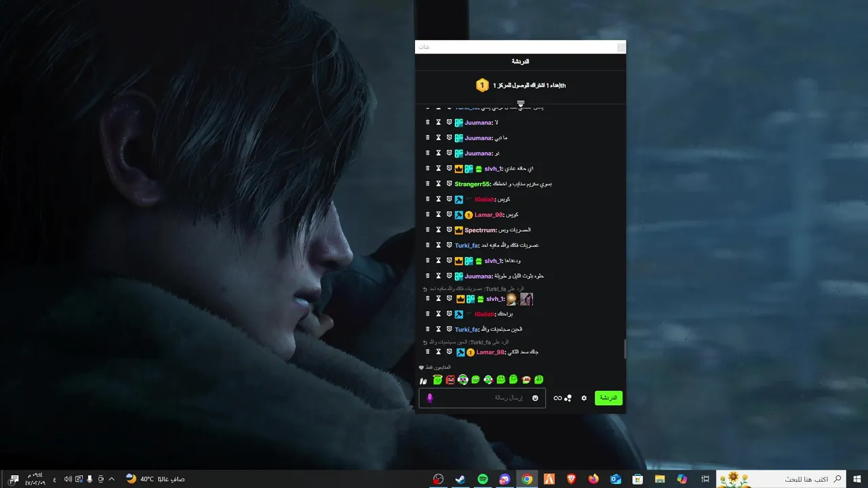The height and width of the screenshot is (488, 868).
Task: Click the chat window's title bar button
Action: [621, 47]
